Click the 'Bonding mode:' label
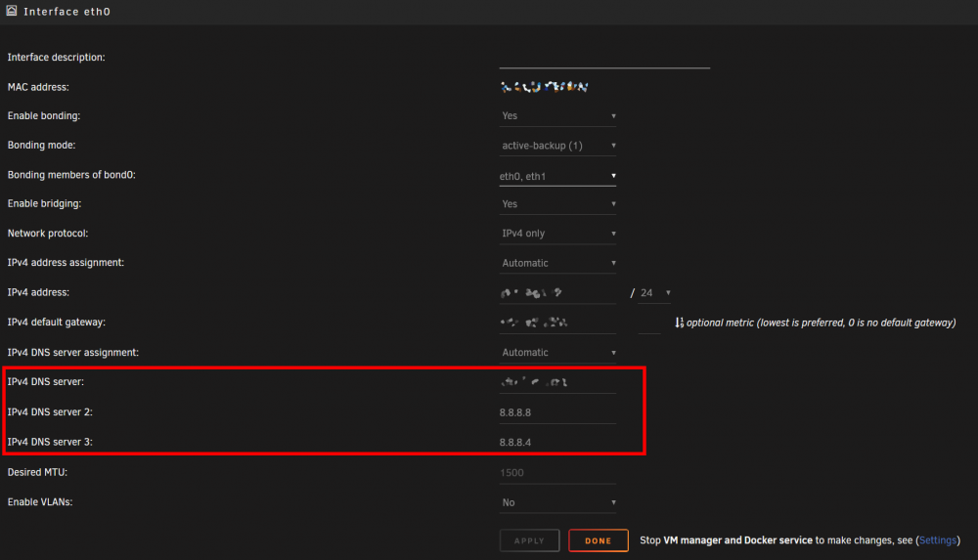The image size is (978, 560). [x=41, y=145]
